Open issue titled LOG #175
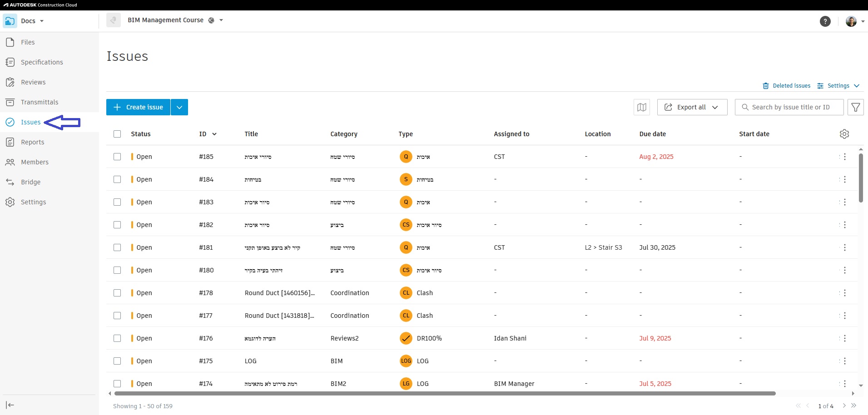 [251, 361]
